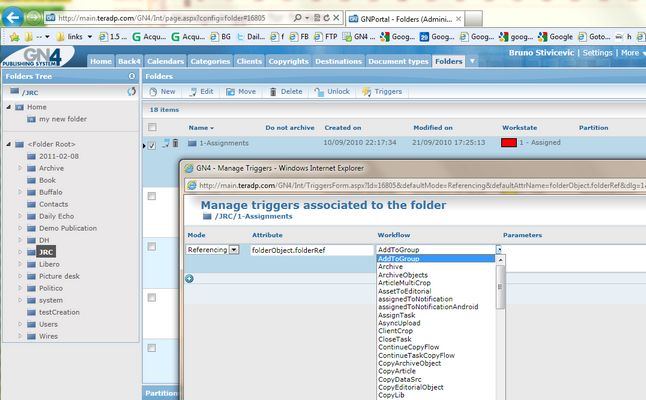Uncheck the 1-Assignments row checkbox
This screenshot has height=400, width=646.
click(x=152, y=145)
